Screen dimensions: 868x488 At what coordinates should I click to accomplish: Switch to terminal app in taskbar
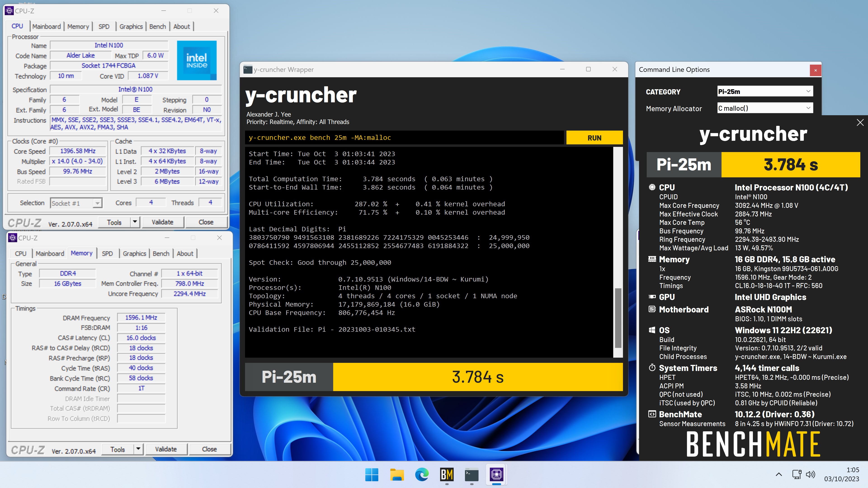coord(471,474)
